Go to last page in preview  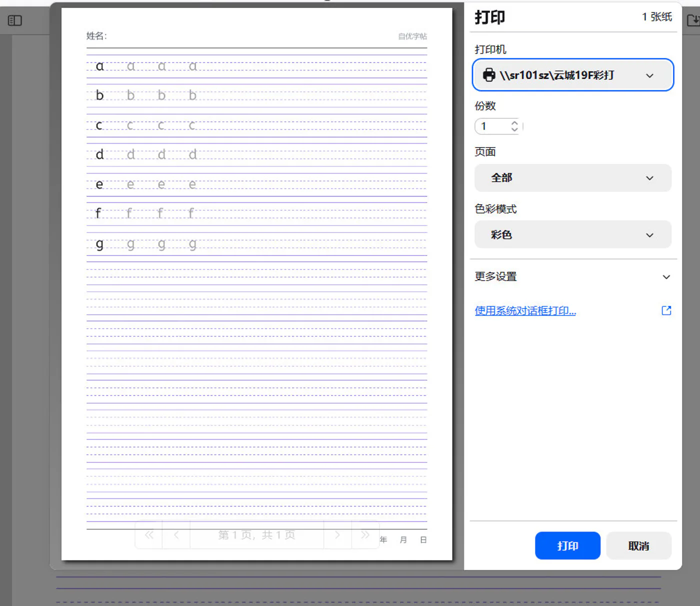(x=365, y=535)
